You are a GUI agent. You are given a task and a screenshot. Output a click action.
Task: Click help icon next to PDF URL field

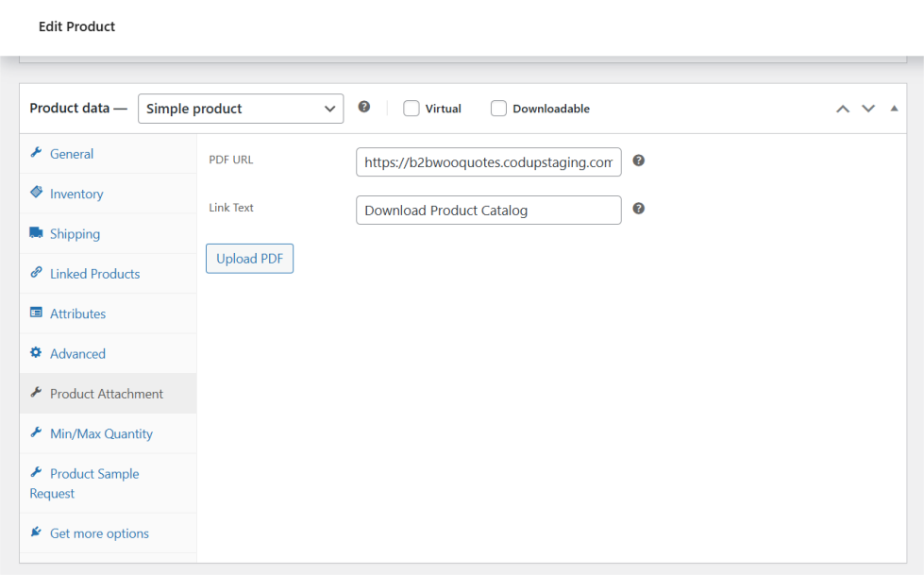(638, 161)
